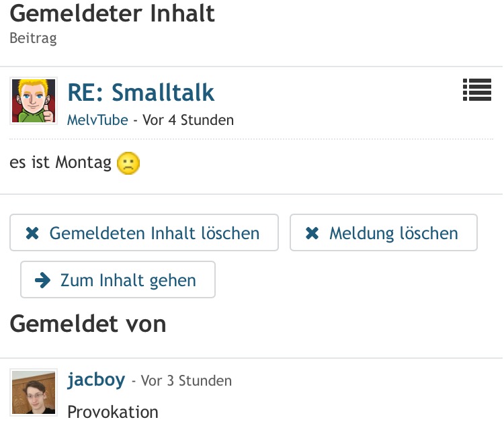Click the 'Vor 4 Stunden' timestamp

click(x=188, y=120)
